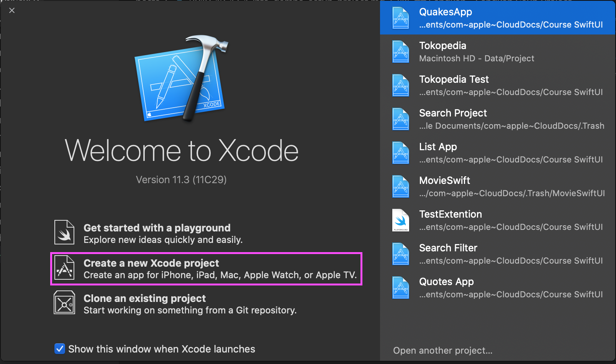Select Create a new Xcode project

(206, 269)
